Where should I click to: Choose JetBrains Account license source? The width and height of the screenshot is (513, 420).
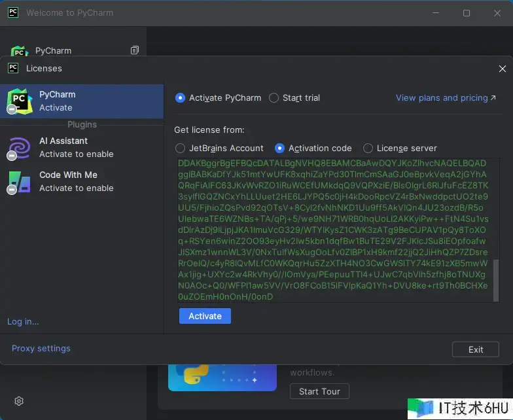pos(181,149)
